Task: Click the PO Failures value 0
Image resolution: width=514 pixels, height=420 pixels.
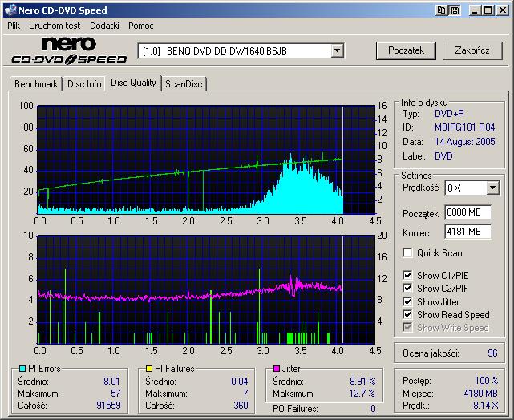Action: pyautogui.click(x=373, y=409)
